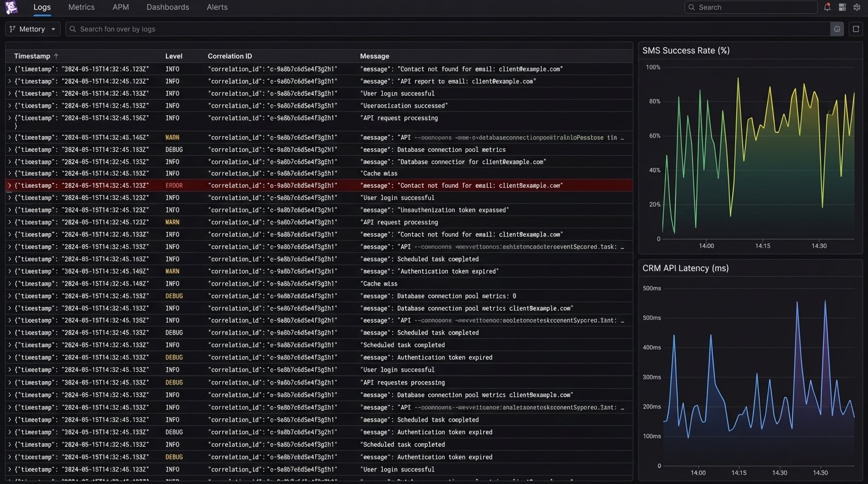
Task: Switch to the Metrics tab
Action: 81,8
